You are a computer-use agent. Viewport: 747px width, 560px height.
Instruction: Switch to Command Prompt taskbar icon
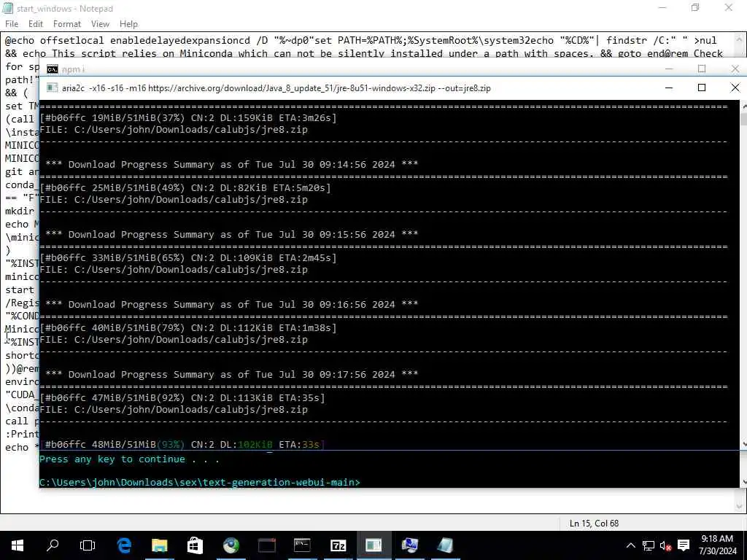tap(302, 545)
